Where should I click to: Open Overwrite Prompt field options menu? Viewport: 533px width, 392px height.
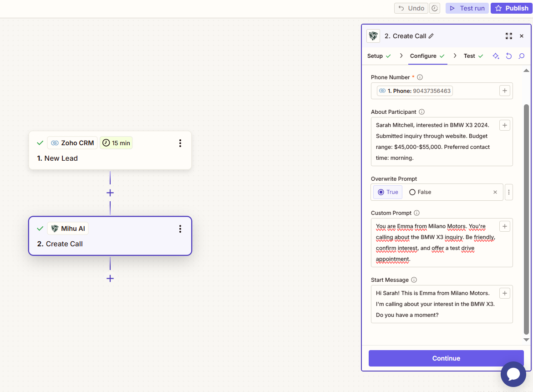509,192
